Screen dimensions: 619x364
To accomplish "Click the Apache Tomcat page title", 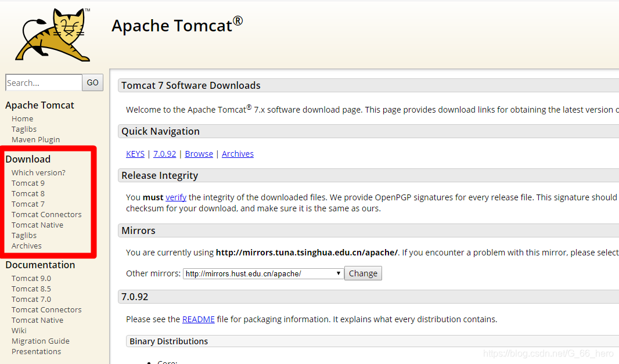I will (177, 26).
